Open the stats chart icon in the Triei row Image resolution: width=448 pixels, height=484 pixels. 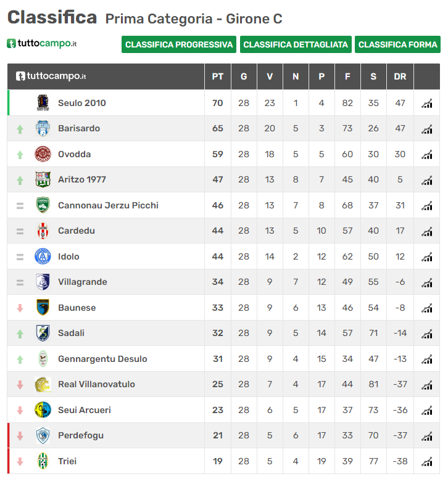426,462
